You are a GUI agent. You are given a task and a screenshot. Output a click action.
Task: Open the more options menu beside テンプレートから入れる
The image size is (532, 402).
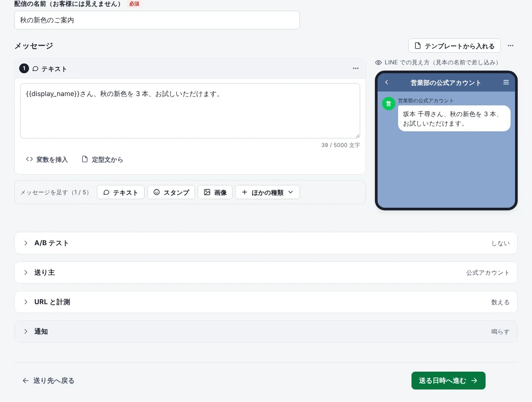pos(510,46)
